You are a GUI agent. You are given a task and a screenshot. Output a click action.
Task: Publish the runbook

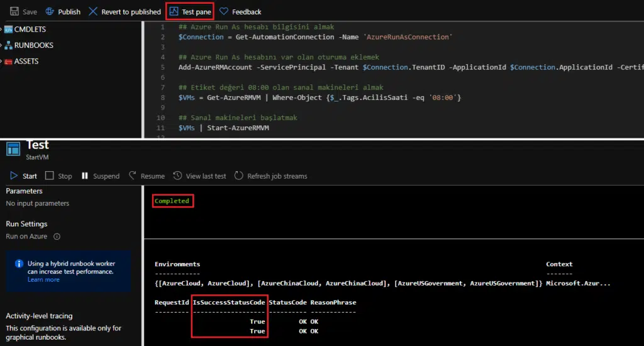pyautogui.click(x=63, y=11)
